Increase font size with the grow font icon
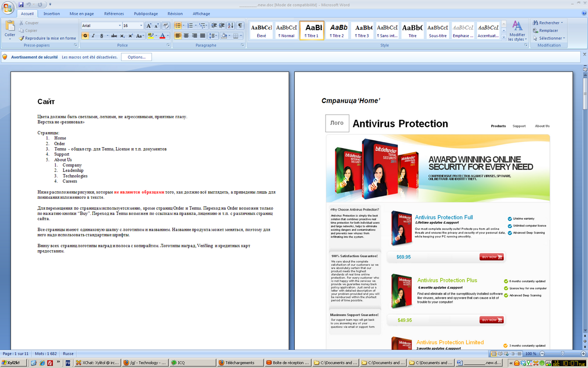The width and height of the screenshot is (588, 368). pyautogui.click(x=148, y=25)
